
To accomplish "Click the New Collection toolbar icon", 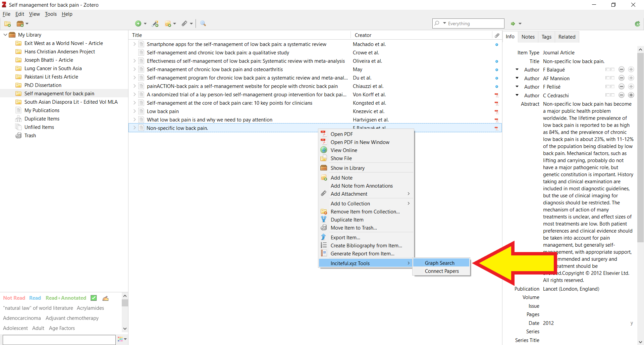I will click(x=7, y=24).
